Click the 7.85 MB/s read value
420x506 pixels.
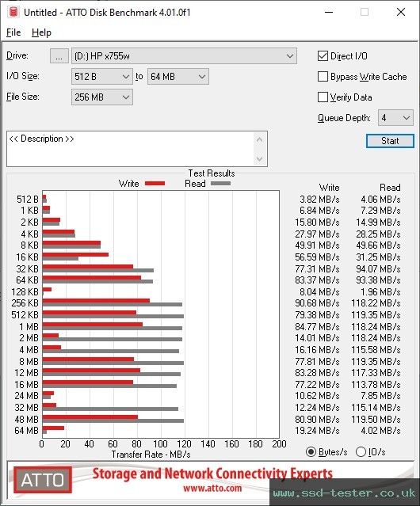(380, 396)
